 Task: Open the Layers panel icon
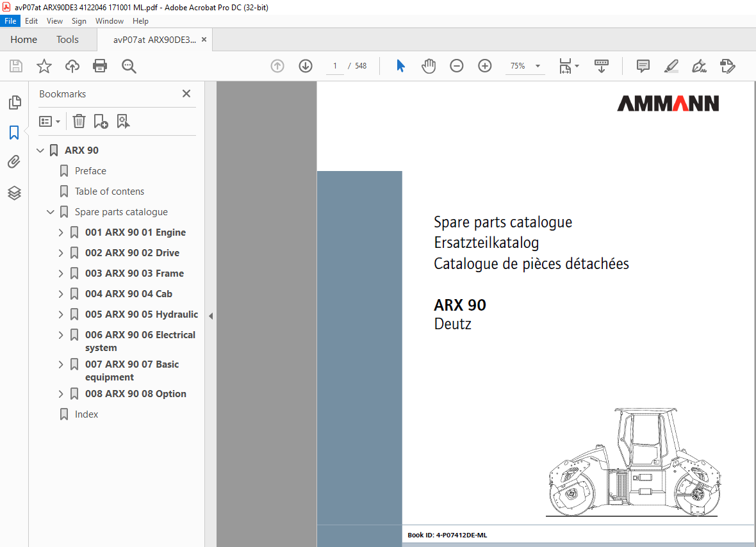point(14,193)
